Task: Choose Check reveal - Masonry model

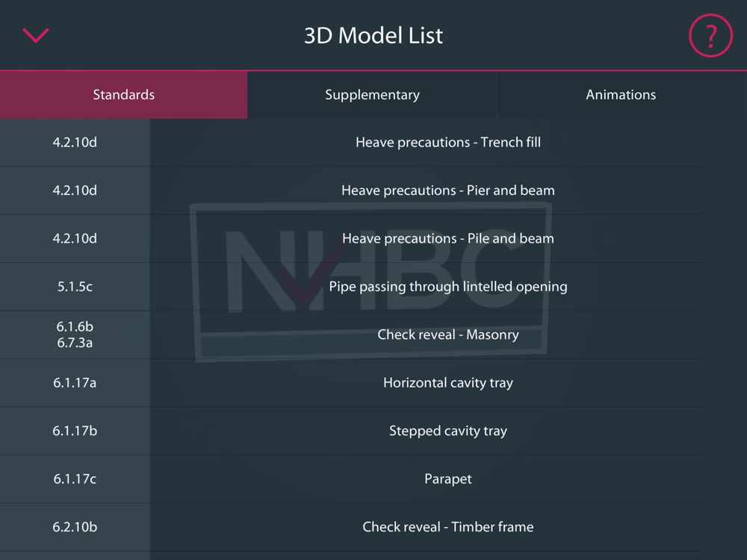Action: (448, 335)
